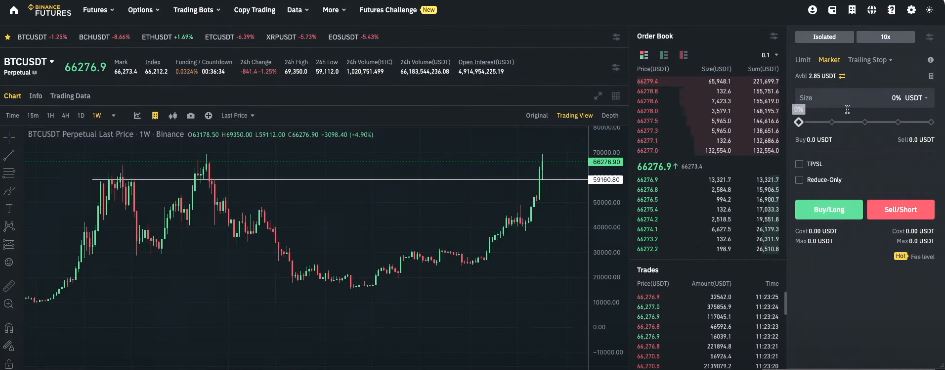Image resolution: width=945 pixels, height=370 pixels.
Task: Open Order Book settings icon
Action: [x=774, y=36]
